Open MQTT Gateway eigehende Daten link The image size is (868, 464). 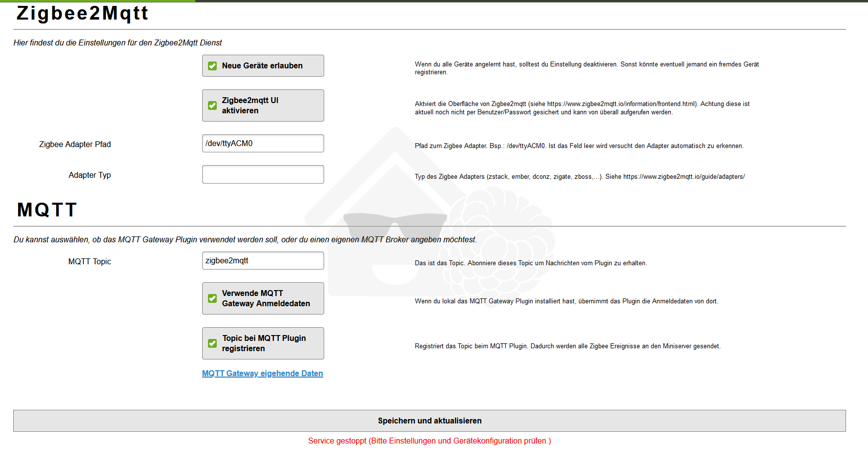[263, 374]
